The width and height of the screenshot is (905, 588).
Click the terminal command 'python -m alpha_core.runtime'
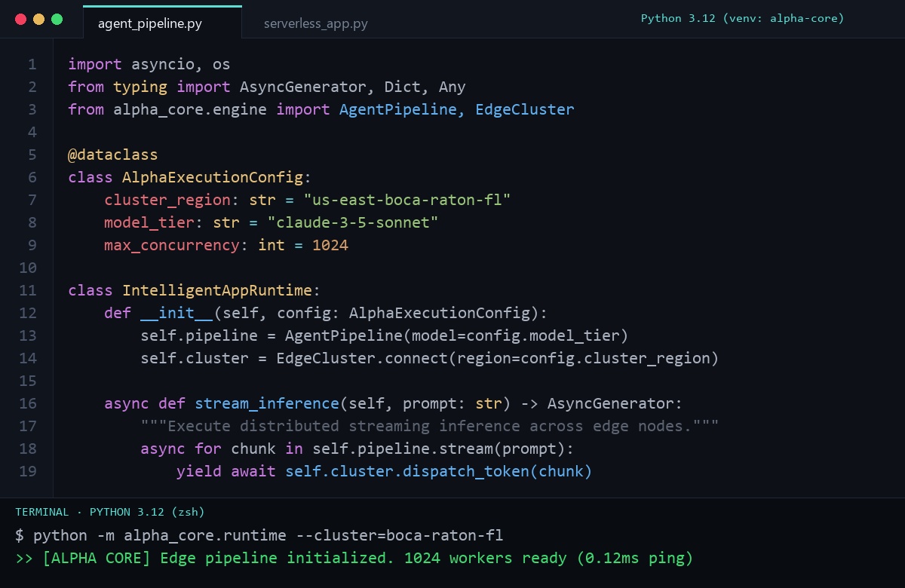pyautogui.click(x=160, y=536)
